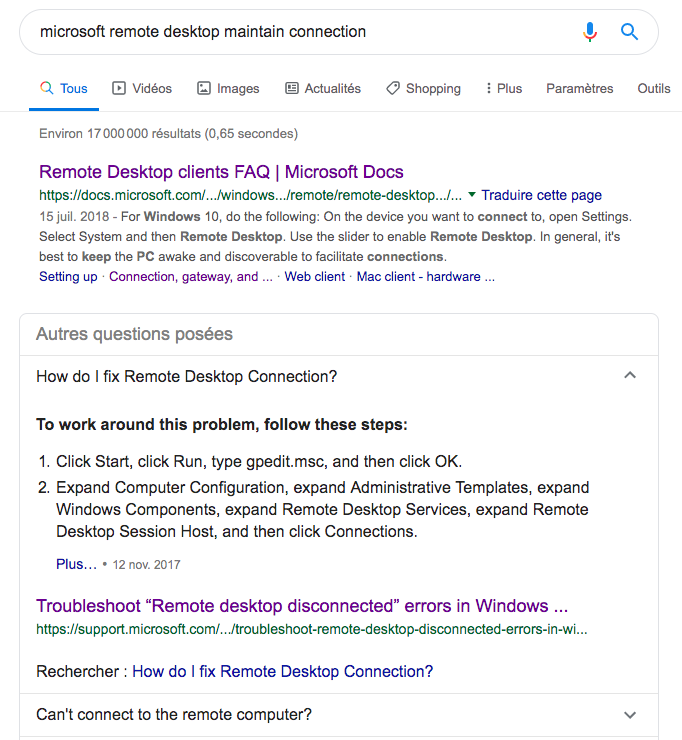
Task: Open the Setting up sitelink
Action: click(68, 277)
